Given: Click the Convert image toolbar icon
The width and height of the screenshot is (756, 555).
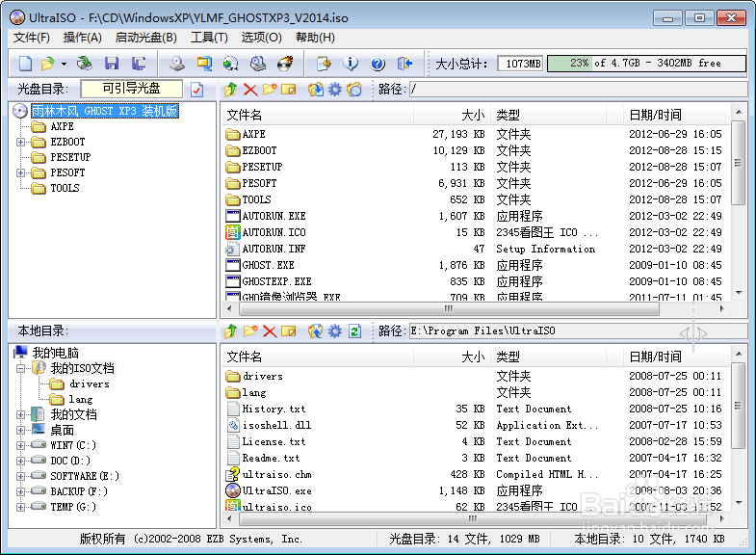Looking at the screenshot, I should [x=231, y=64].
